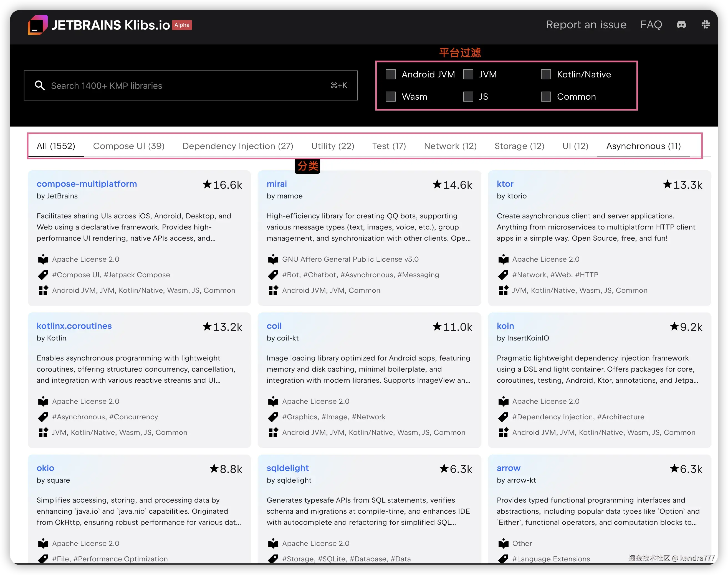Check the Kotlin/Native filter checkbox
The height and width of the screenshot is (575, 728).
tap(545, 74)
